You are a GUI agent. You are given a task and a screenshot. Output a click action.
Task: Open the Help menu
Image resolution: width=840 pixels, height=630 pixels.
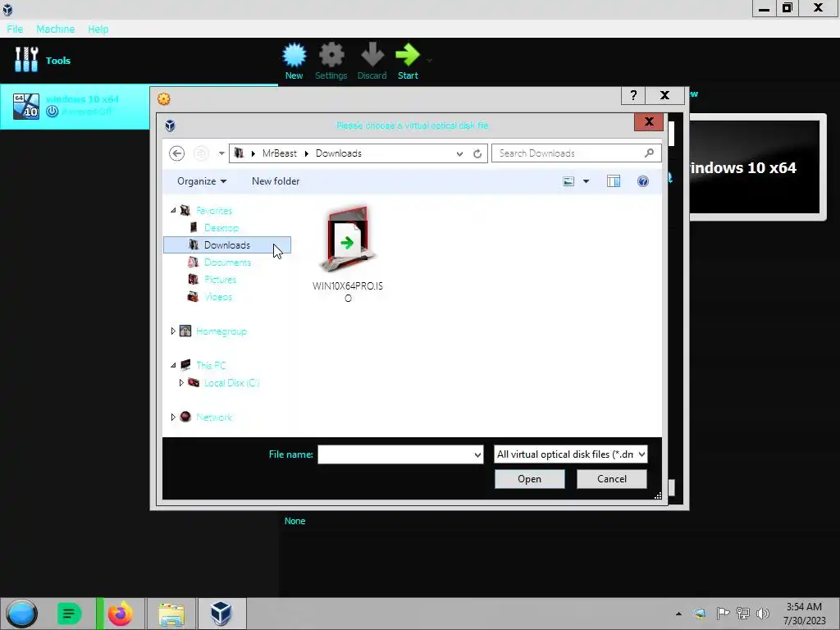[98, 29]
